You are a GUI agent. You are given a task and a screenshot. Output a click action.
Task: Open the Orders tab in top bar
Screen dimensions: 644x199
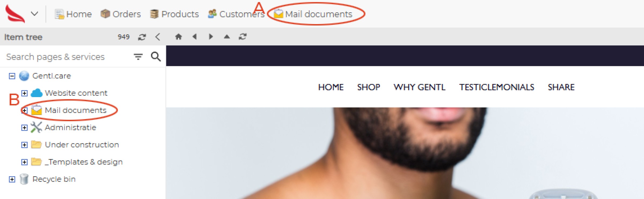point(121,14)
